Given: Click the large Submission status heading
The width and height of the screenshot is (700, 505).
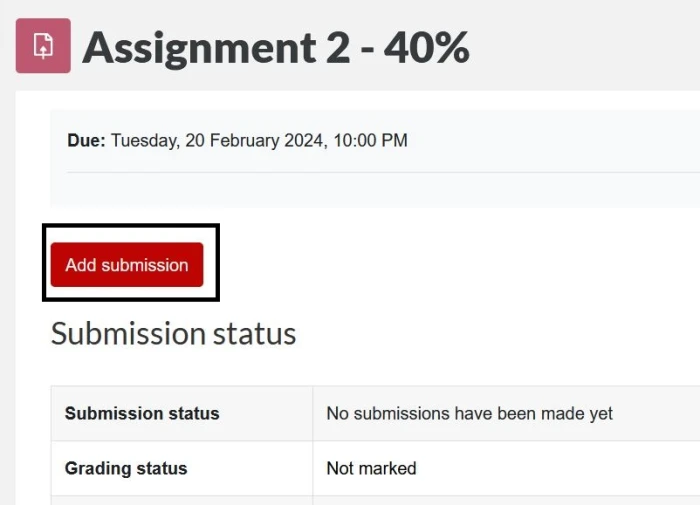Looking at the screenshot, I should click(173, 334).
